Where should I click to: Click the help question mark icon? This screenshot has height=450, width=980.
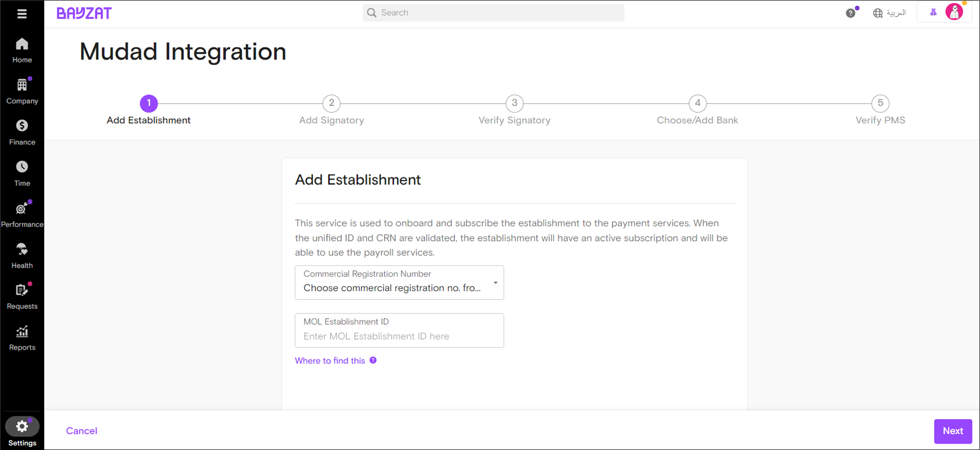tap(851, 13)
